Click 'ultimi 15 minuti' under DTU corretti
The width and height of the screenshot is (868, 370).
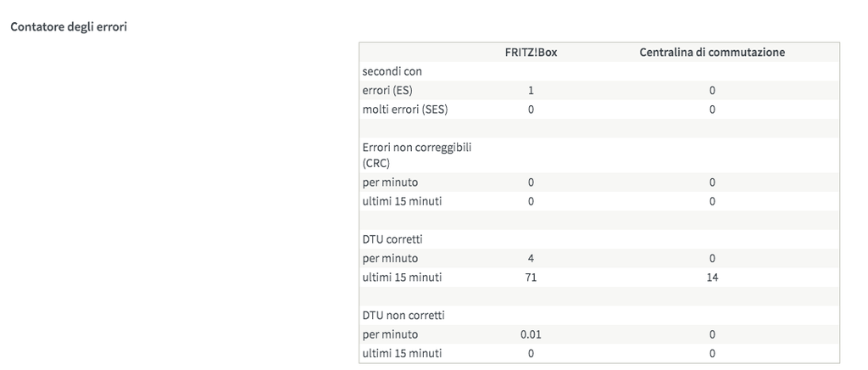coord(402,277)
